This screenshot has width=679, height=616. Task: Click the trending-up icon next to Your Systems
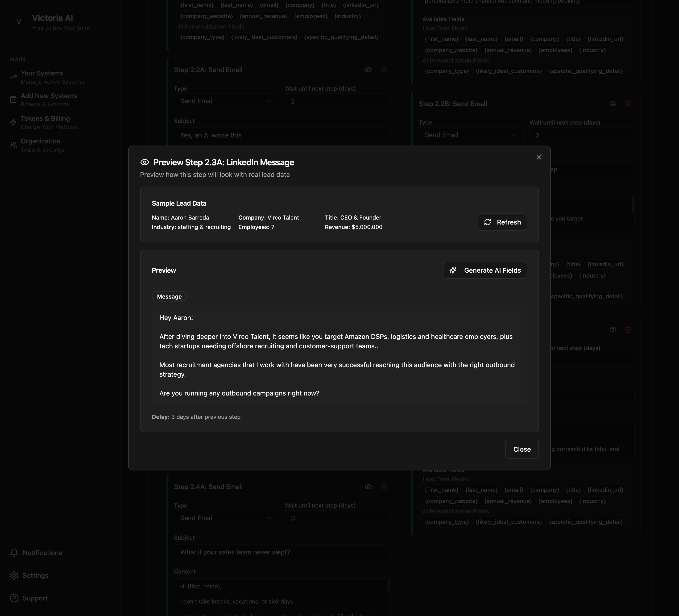13,77
